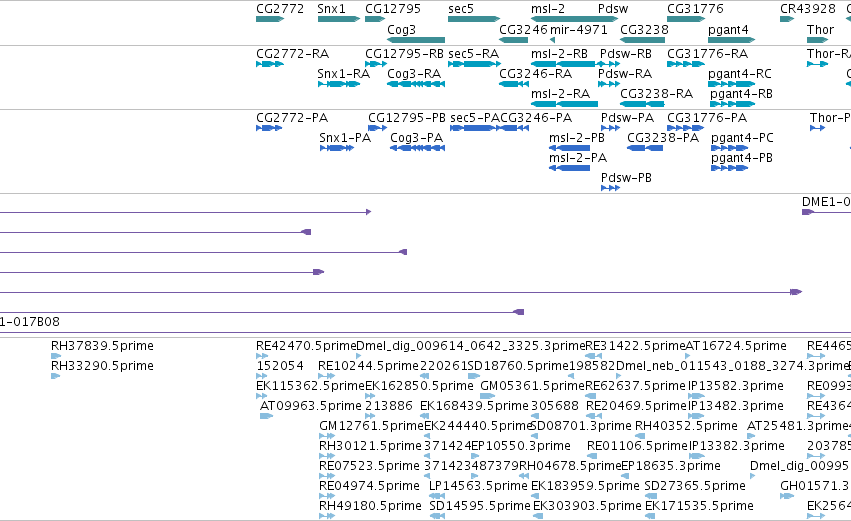Open the pgant4 gene label

(x=728, y=29)
